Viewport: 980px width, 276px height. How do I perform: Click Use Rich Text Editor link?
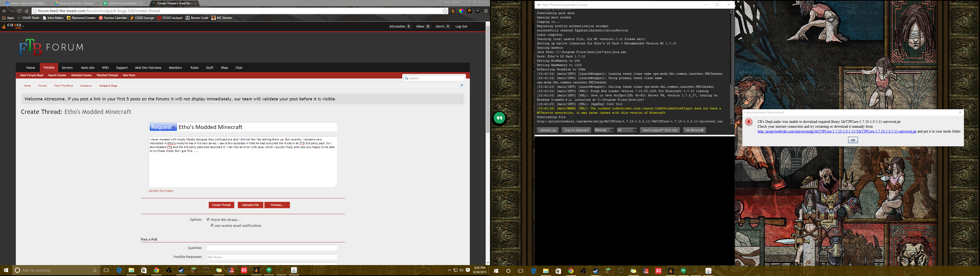(x=161, y=191)
